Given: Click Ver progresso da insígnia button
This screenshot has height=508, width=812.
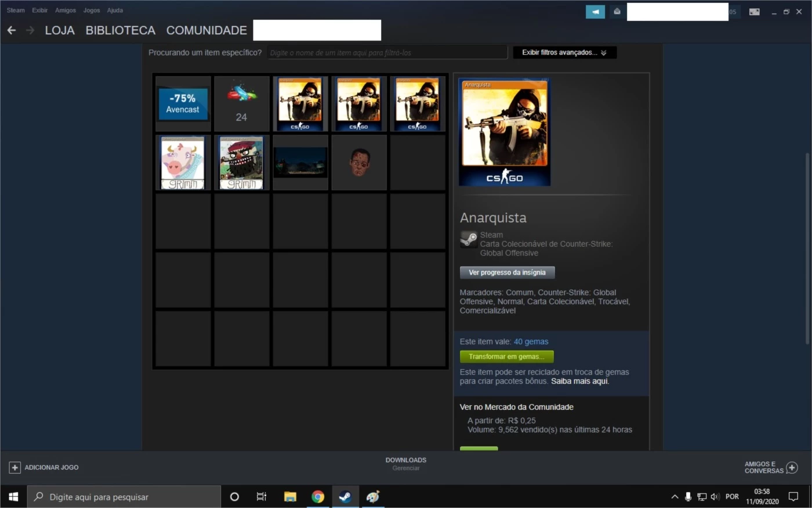Looking at the screenshot, I should [x=507, y=272].
